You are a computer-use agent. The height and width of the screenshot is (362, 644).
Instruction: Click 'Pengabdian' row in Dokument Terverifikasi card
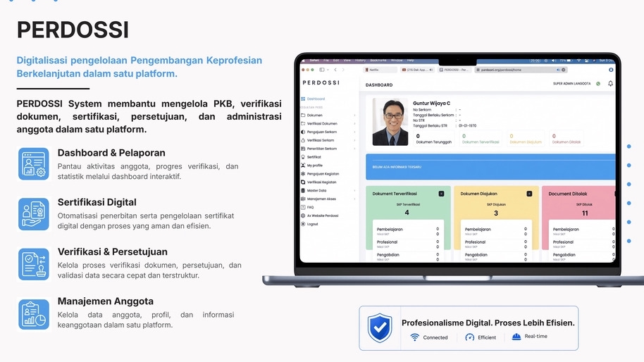(407, 256)
